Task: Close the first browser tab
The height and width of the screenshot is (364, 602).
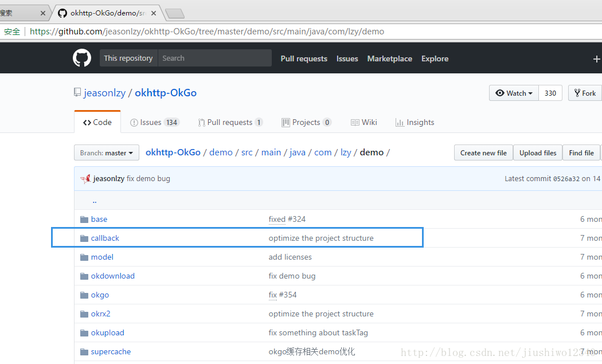Action: 43,13
